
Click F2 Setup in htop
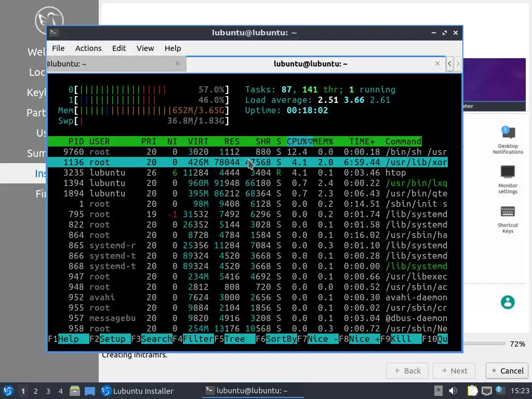click(110, 339)
